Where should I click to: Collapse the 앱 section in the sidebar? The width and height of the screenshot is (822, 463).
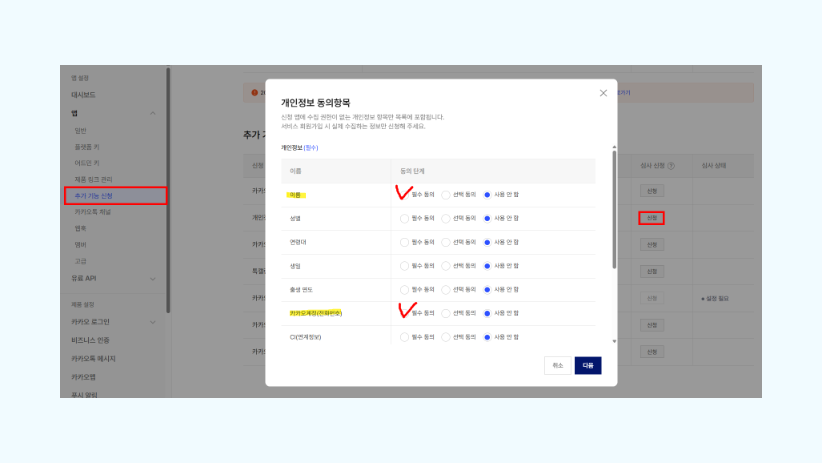(x=152, y=113)
